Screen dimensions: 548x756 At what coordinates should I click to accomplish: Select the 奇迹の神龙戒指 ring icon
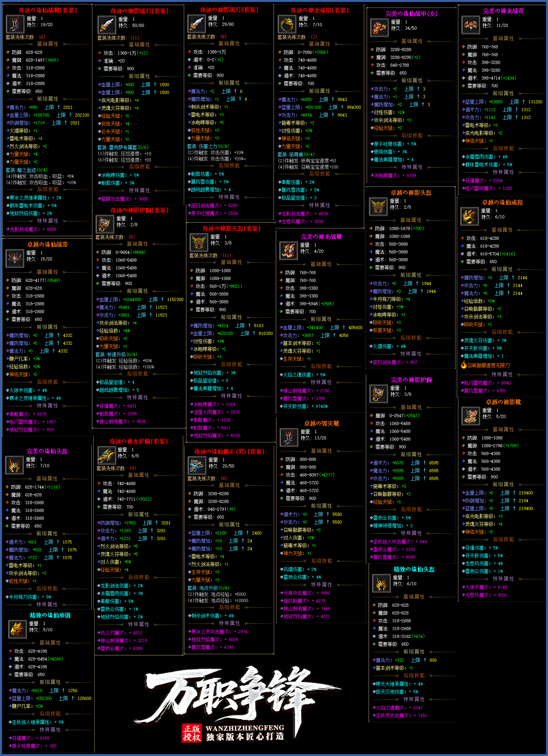(x=287, y=24)
